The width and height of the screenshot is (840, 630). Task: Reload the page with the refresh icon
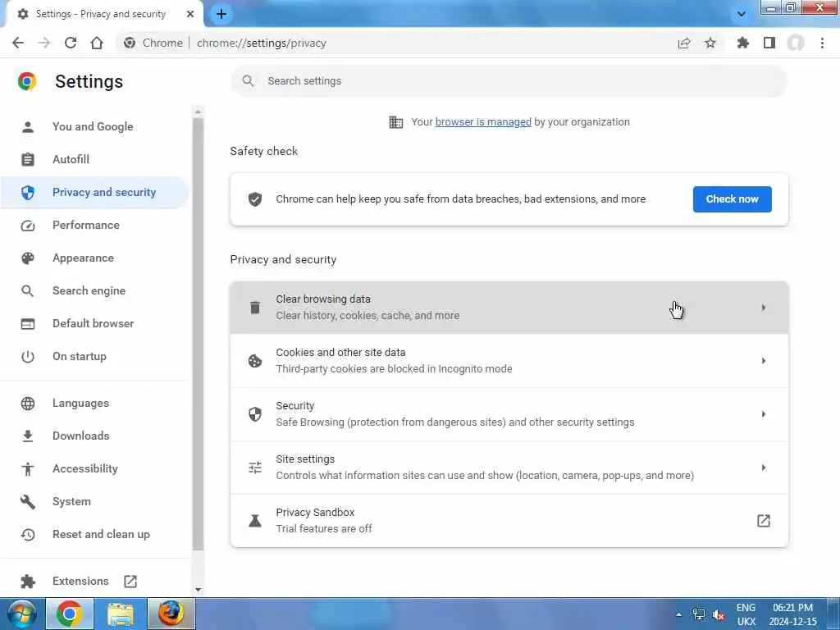(x=71, y=43)
